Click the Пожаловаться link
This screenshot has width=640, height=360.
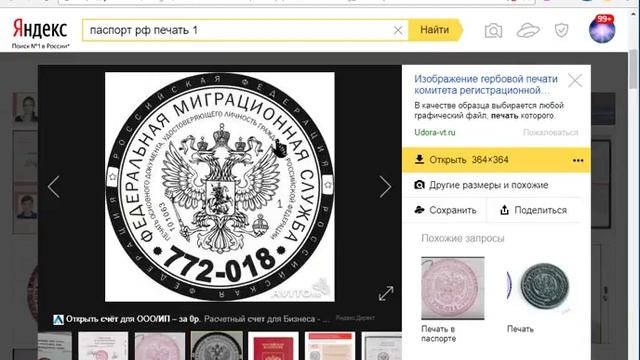551,132
